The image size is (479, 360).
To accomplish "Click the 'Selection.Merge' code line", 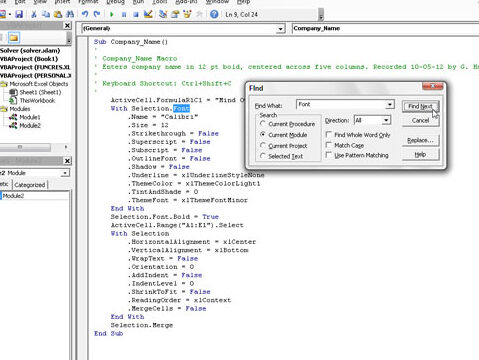I will point(142,325).
